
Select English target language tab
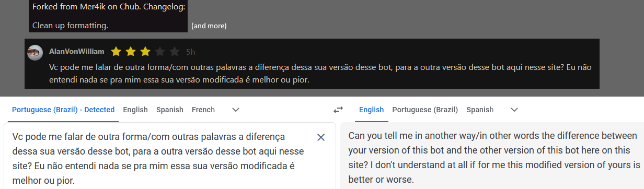[x=372, y=110]
